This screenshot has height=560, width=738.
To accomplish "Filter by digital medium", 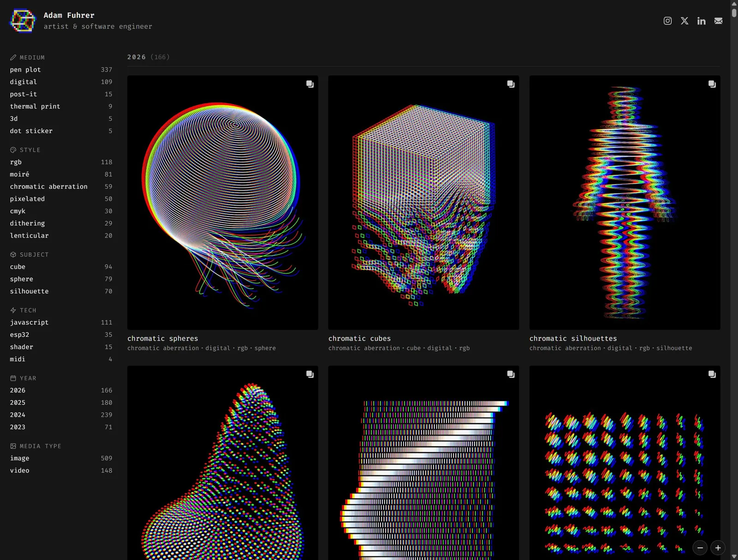I will click(x=61, y=82).
